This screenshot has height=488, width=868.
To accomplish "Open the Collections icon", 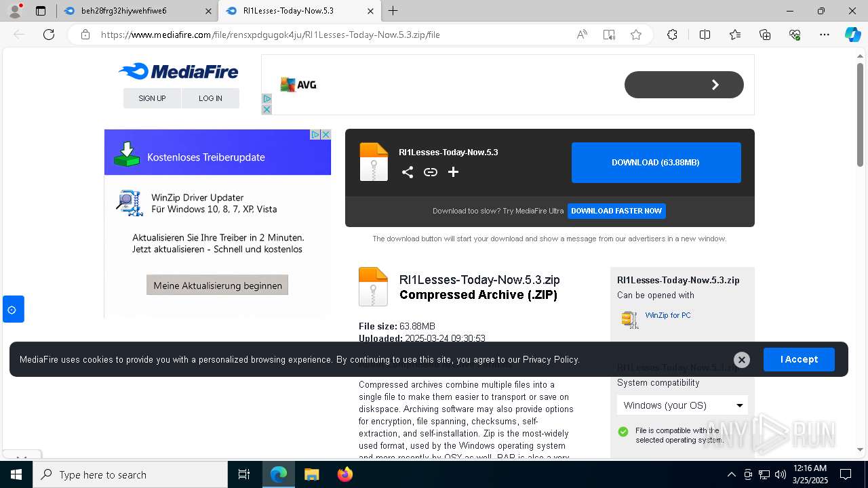I will [765, 35].
